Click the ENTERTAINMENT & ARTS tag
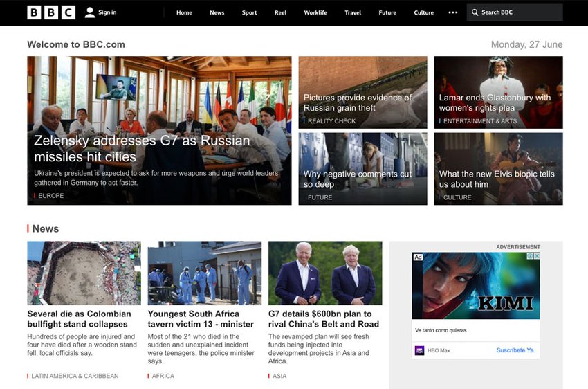588x389 pixels. point(480,121)
